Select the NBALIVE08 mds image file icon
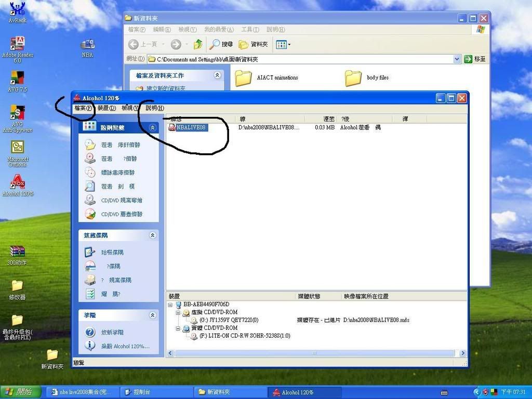Screen dimensions: 532x399 [172, 128]
